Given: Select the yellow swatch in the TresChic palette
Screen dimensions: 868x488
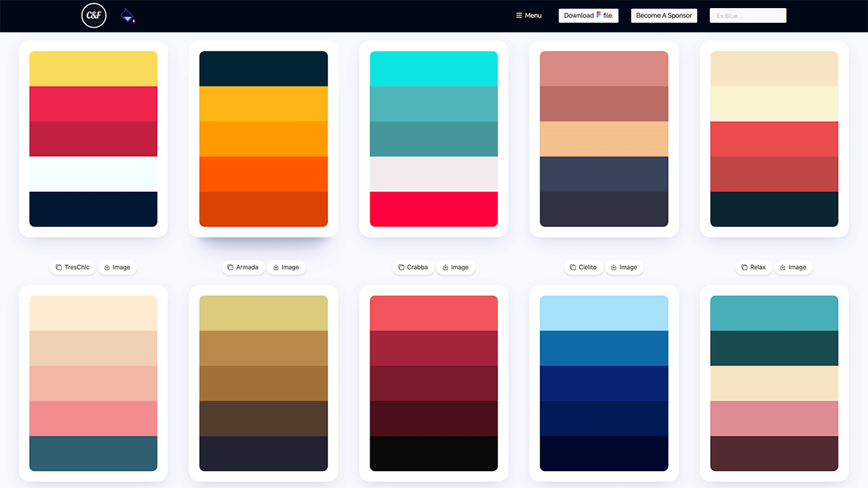Looking at the screenshot, I should coord(94,69).
